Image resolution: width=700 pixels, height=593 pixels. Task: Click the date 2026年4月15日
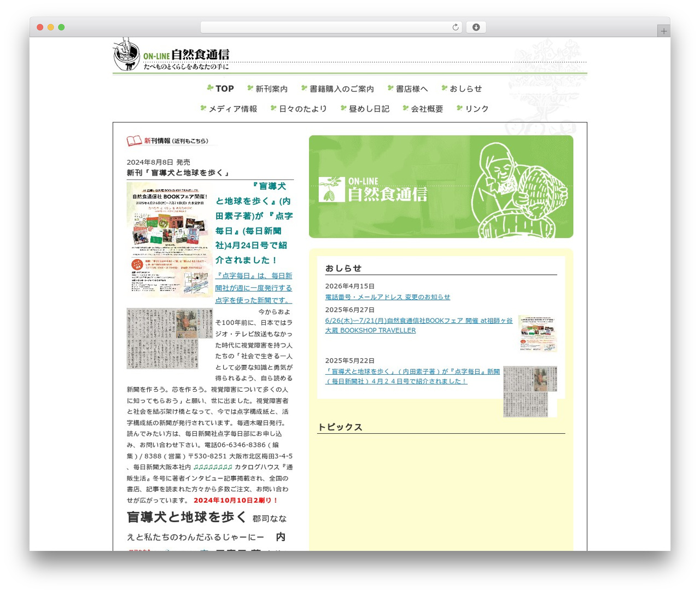[x=350, y=286]
